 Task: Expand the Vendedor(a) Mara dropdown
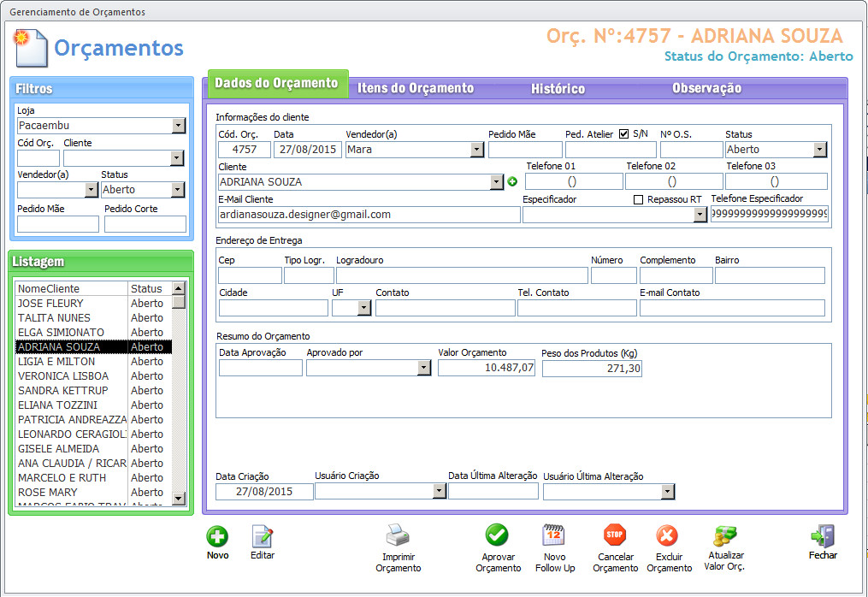pyautogui.click(x=477, y=150)
